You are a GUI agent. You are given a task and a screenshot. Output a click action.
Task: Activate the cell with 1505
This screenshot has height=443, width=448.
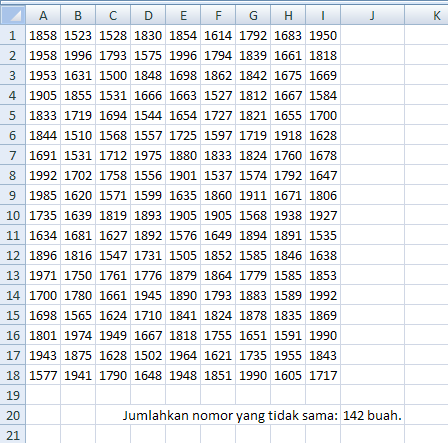click(x=183, y=255)
